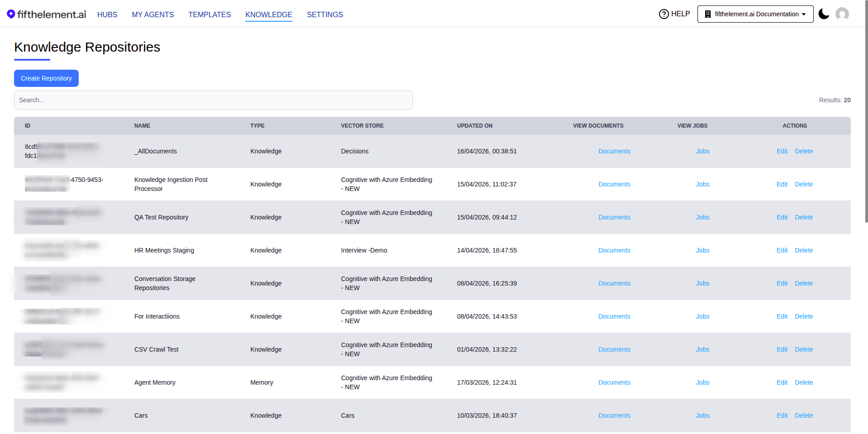Edit HR Meetings Staging repository
The height and width of the screenshot is (434, 868).
point(782,250)
